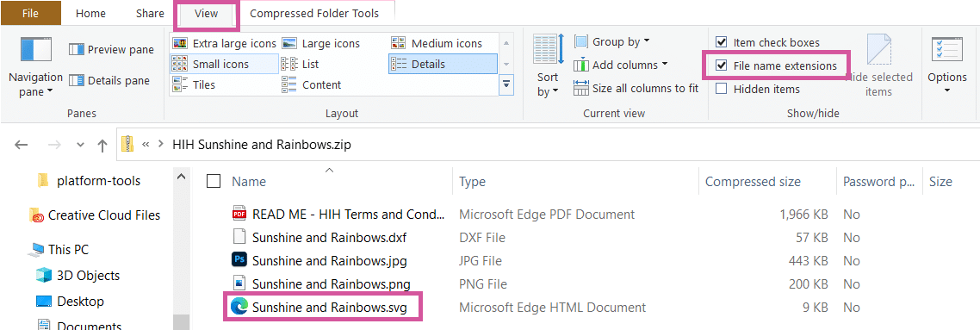The width and height of the screenshot is (980, 330).
Task: Open the Navigation pane dropdown
Action: pos(35,67)
